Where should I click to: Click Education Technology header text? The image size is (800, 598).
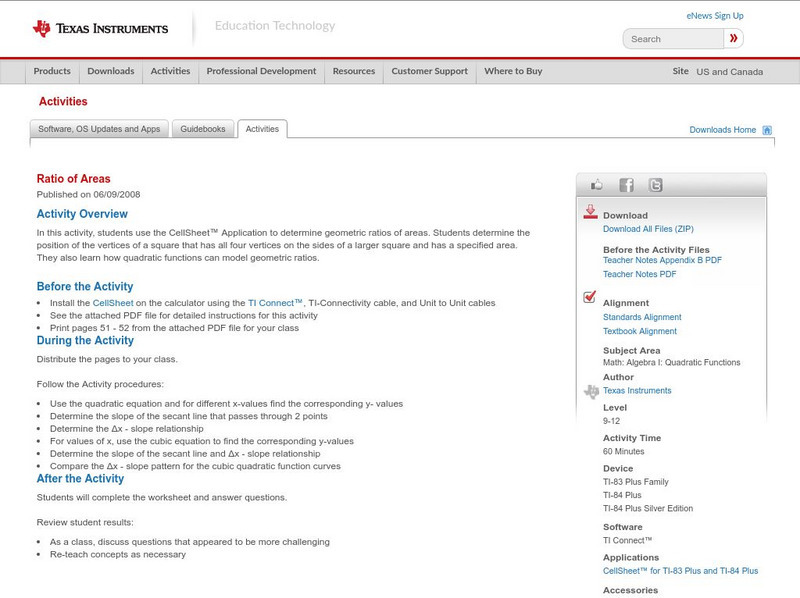tap(275, 26)
